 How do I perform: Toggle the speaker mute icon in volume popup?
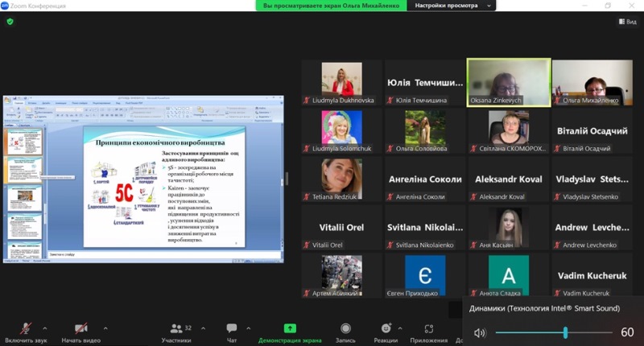click(x=480, y=332)
